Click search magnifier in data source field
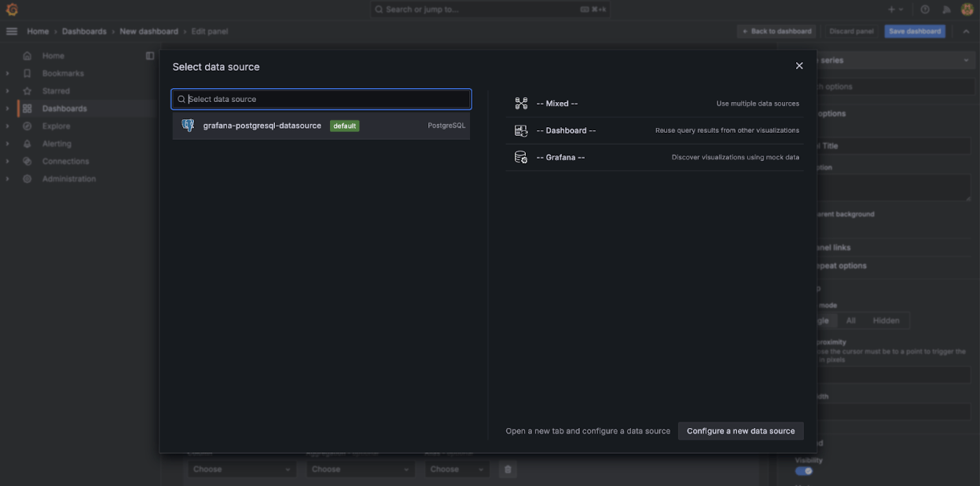Viewport: 980px width, 486px height. 182,99
